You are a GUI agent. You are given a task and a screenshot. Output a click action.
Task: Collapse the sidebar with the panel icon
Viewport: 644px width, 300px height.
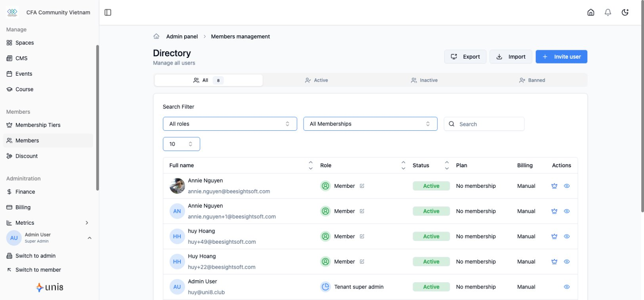click(108, 12)
